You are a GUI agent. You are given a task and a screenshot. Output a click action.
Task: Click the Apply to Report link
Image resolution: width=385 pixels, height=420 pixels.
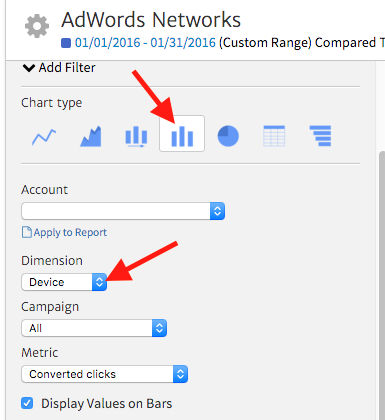(x=64, y=232)
